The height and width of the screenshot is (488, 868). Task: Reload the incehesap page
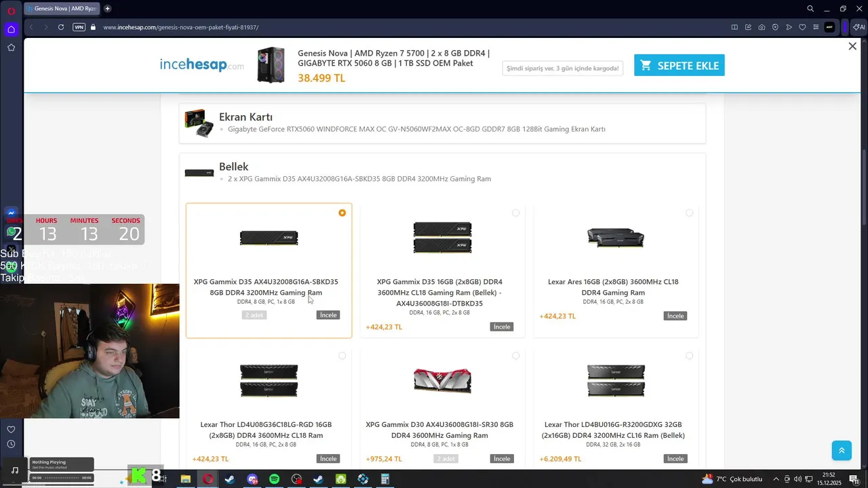coord(61,27)
